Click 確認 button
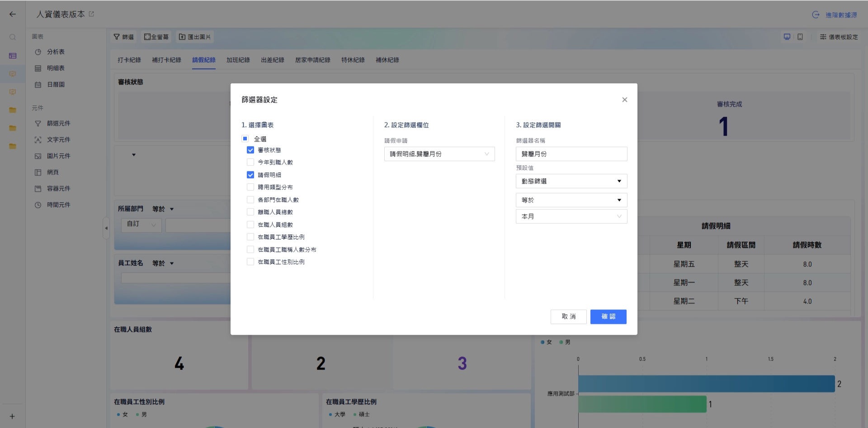 pyautogui.click(x=609, y=317)
